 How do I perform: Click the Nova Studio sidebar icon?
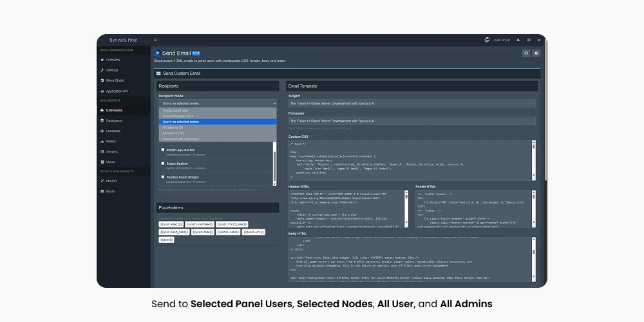click(x=102, y=80)
